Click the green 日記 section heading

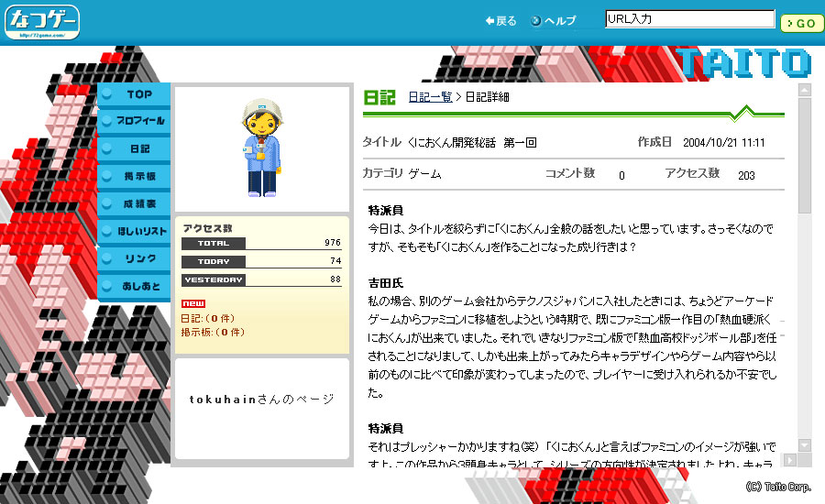click(x=379, y=97)
